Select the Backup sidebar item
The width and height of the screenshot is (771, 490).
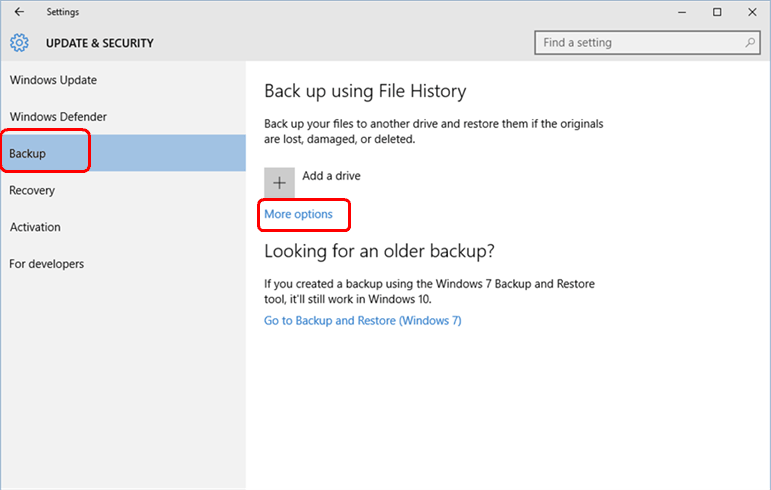28,154
